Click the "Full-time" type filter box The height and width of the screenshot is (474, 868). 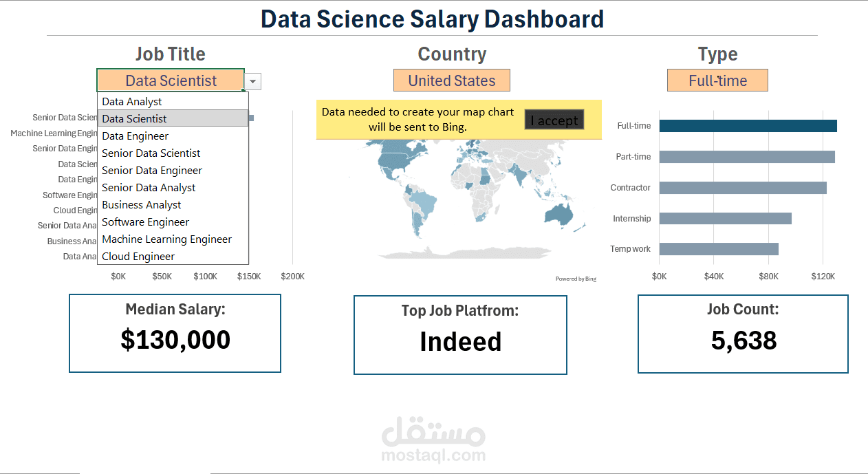click(717, 80)
